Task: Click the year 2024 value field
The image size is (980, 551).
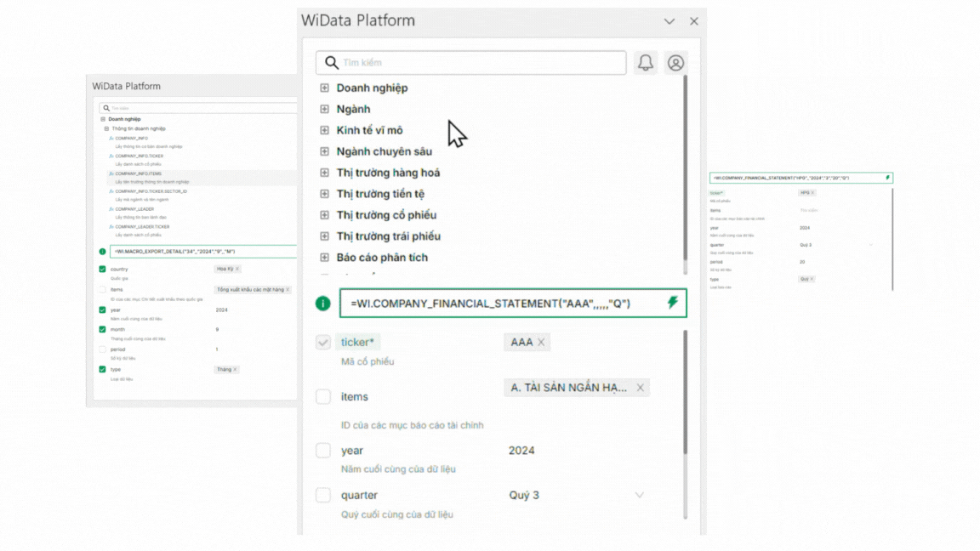Action: pyautogui.click(x=521, y=451)
